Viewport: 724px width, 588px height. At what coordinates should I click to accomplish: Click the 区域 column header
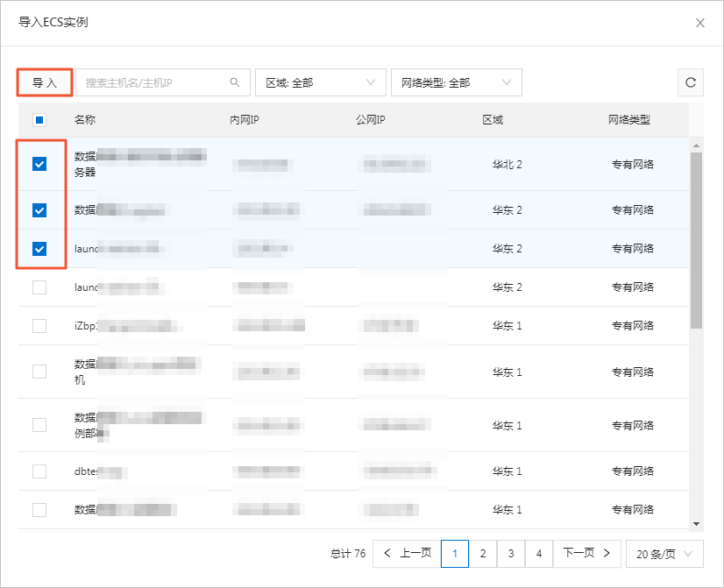[x=493, y=120]
